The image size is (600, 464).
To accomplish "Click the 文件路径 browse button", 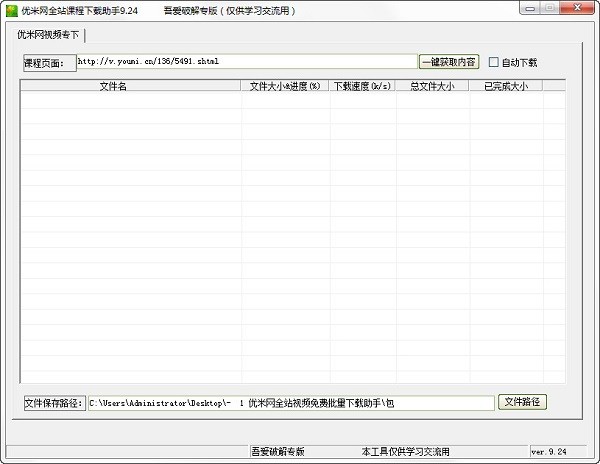I will pos(522,402).
